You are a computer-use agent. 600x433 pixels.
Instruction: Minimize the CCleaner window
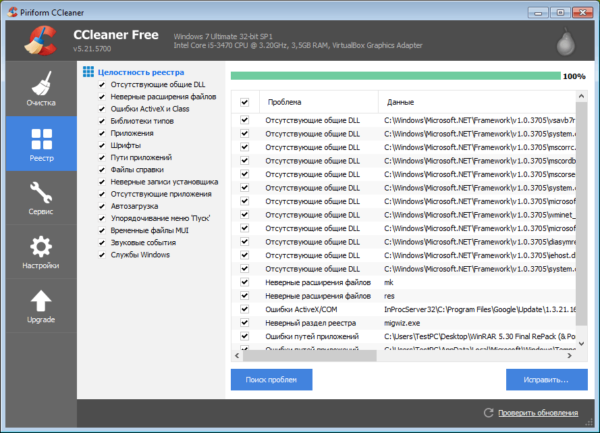[538, 13]
